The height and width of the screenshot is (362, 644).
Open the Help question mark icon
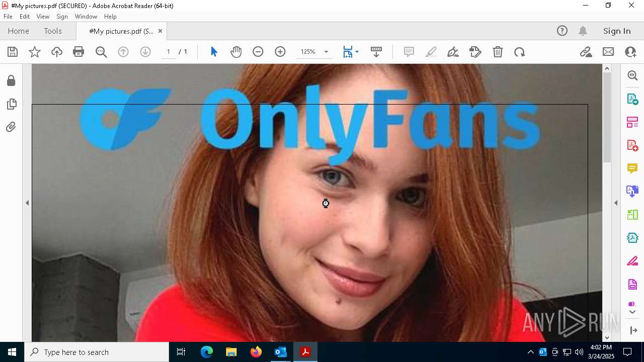[562, 31]
